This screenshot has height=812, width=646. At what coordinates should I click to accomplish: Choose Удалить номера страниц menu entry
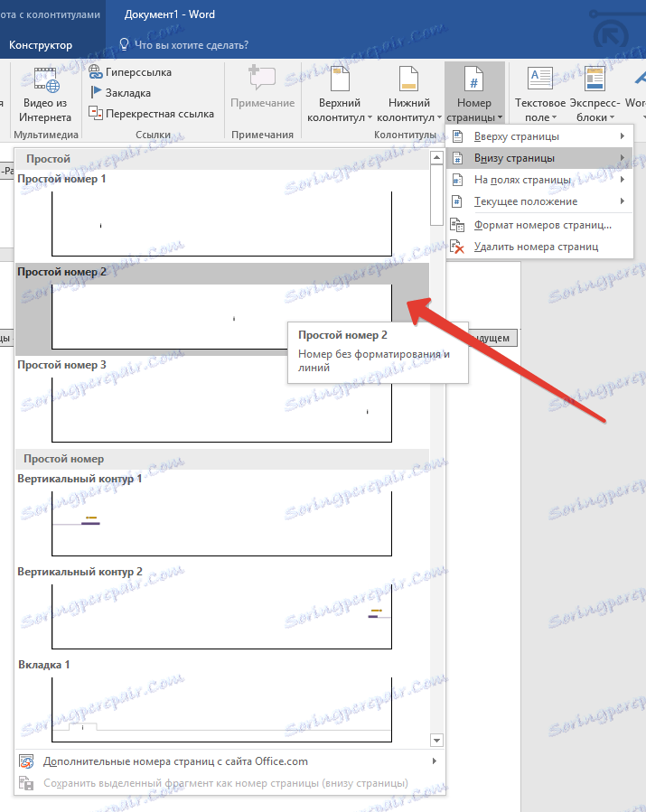coord(539,247)
